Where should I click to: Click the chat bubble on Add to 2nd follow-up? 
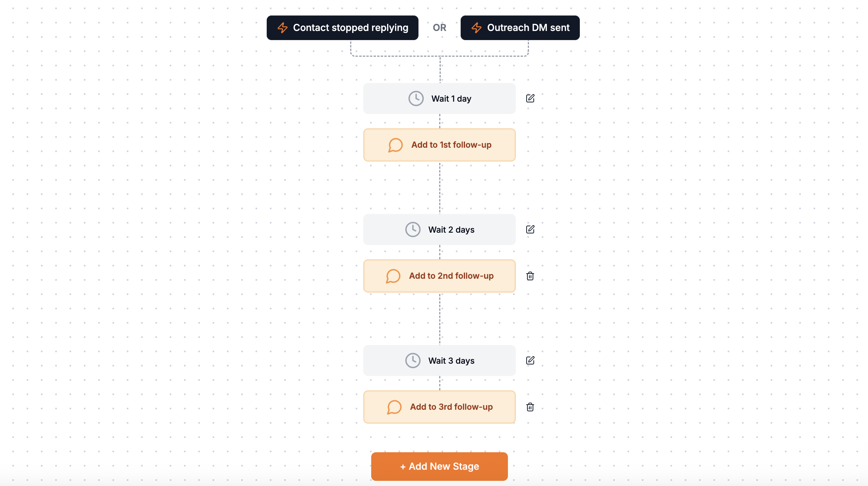click(393, 276)
